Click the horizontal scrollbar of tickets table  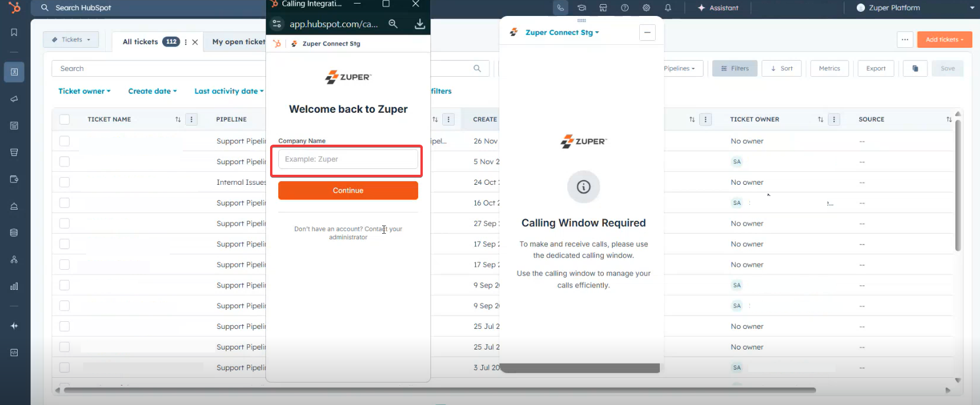click(440, 390)
